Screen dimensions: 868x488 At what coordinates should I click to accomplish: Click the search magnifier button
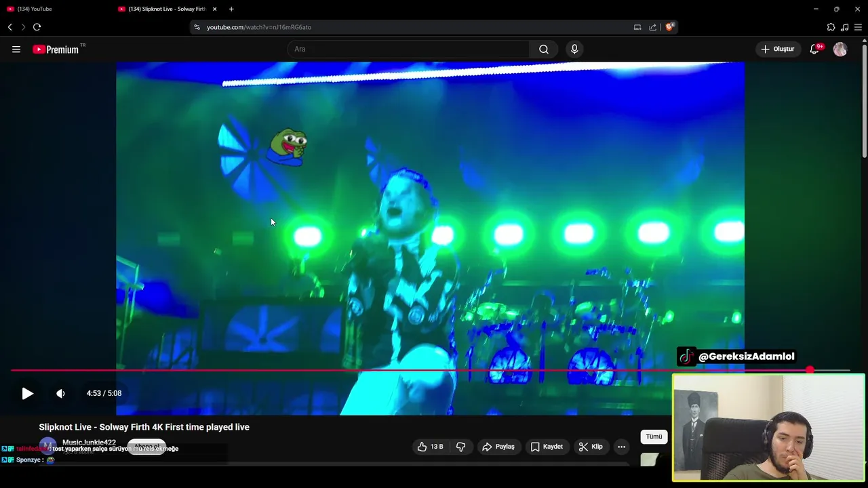click(x=544, y=49)
